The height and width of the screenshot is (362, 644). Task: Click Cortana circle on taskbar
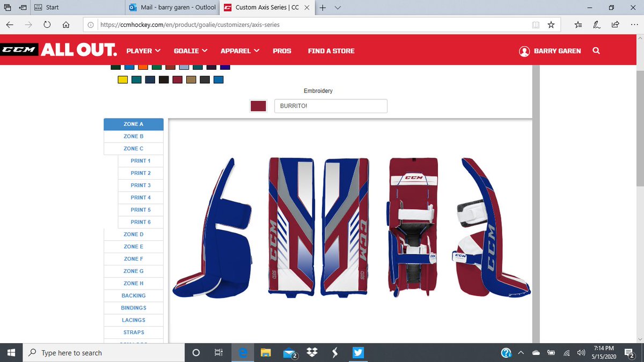click(196, 353)
